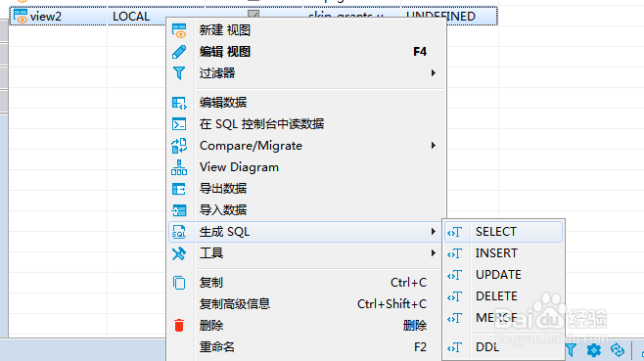Click the 导出数据 export icon

[x=179, y=189]
